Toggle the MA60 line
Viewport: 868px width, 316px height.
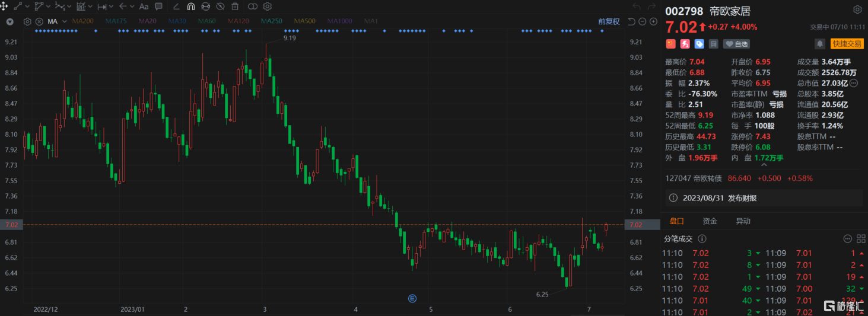click(x=206, y=21)
